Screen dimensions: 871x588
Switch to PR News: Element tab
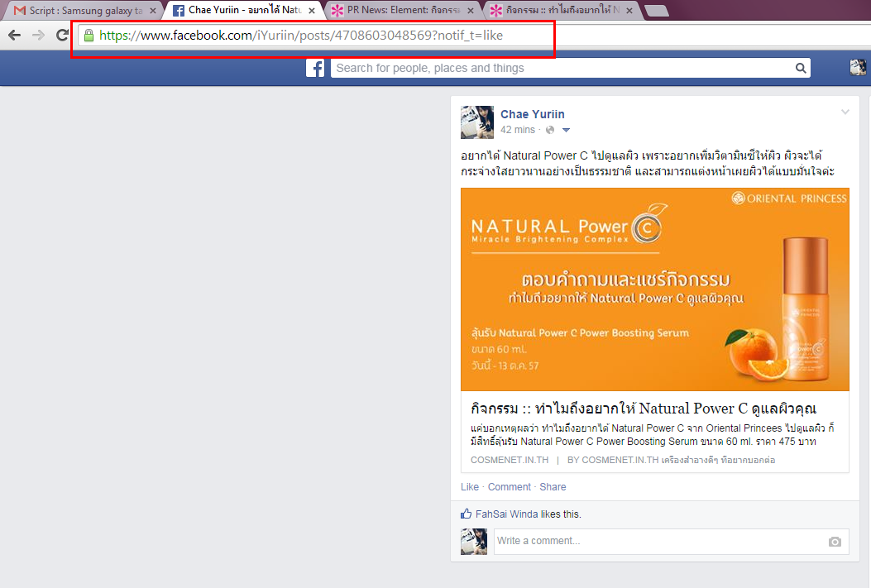404,10
